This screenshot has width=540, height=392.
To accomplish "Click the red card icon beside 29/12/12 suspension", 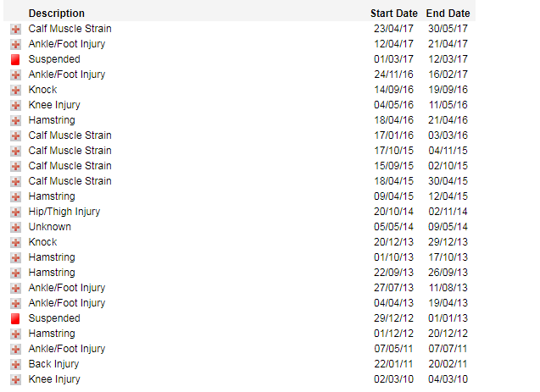I will [x=15, y=319].
